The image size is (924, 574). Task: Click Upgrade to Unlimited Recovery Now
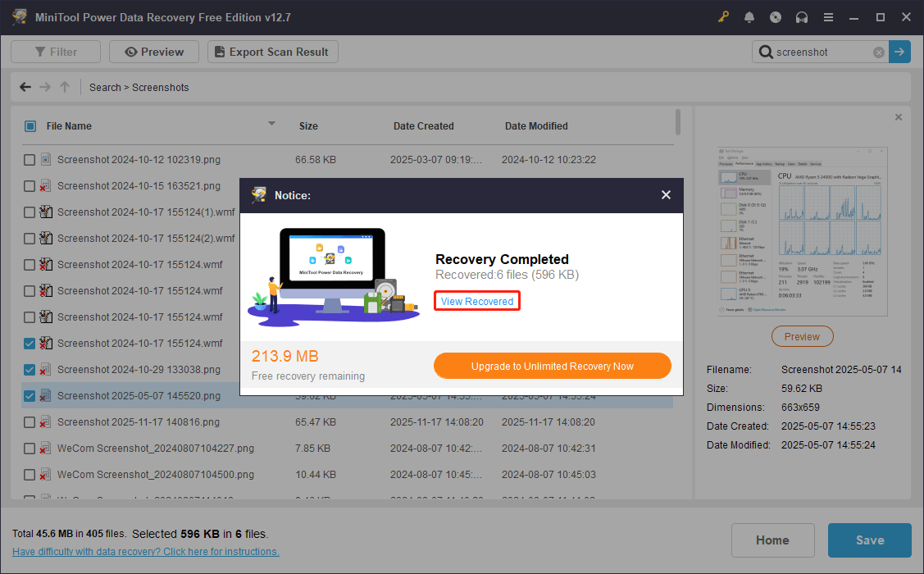coord(552,365)
